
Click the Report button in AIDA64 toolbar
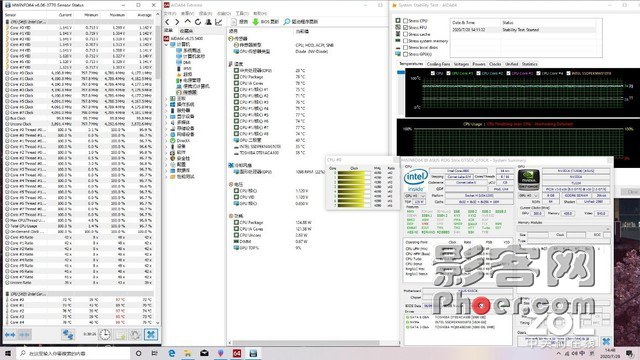[x=240, y=22]
